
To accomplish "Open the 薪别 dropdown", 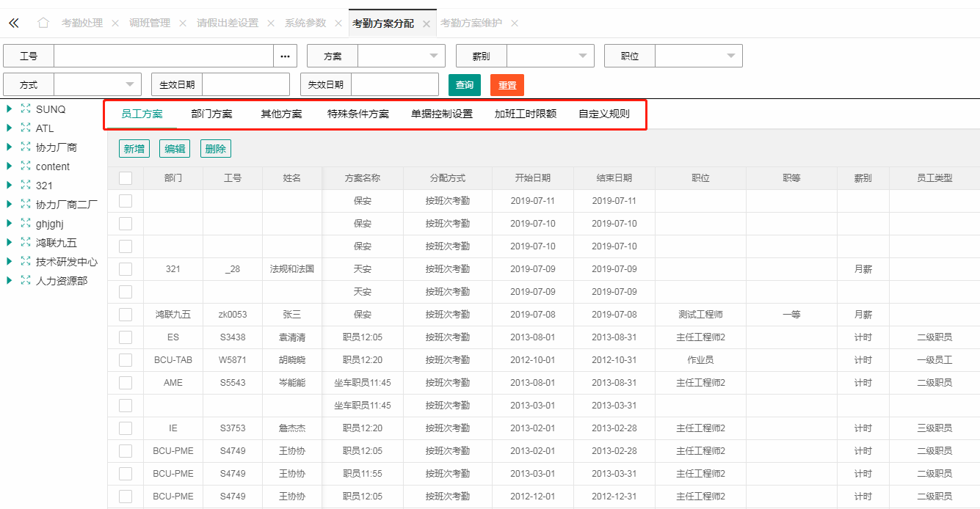I will pyautogui.click(x=550, y=56).
